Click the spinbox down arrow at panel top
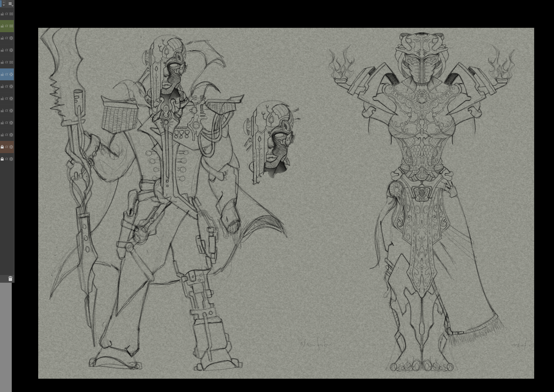This screenshot has height=392, width=554. pyautogui.click(x=4, y=5)
